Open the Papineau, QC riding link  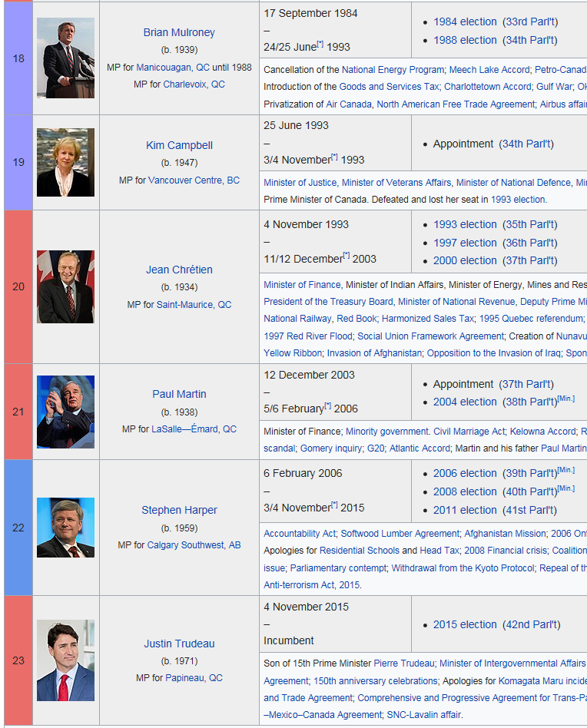tap(194, 678)
